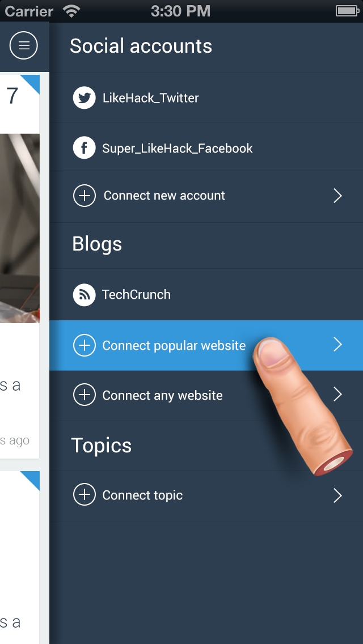Tap the Connect new account label
This screenshot has height=644, width=363.
(164, 196)
